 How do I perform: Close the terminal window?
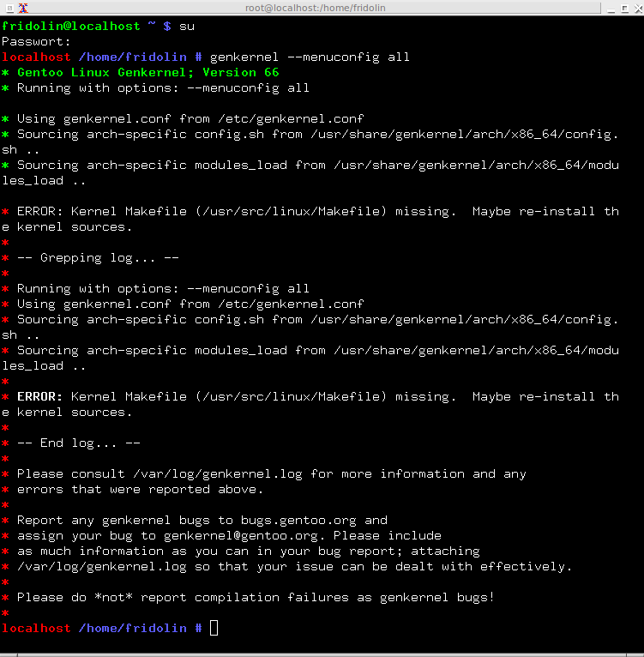pyautogui.click(x=639, y=8)
